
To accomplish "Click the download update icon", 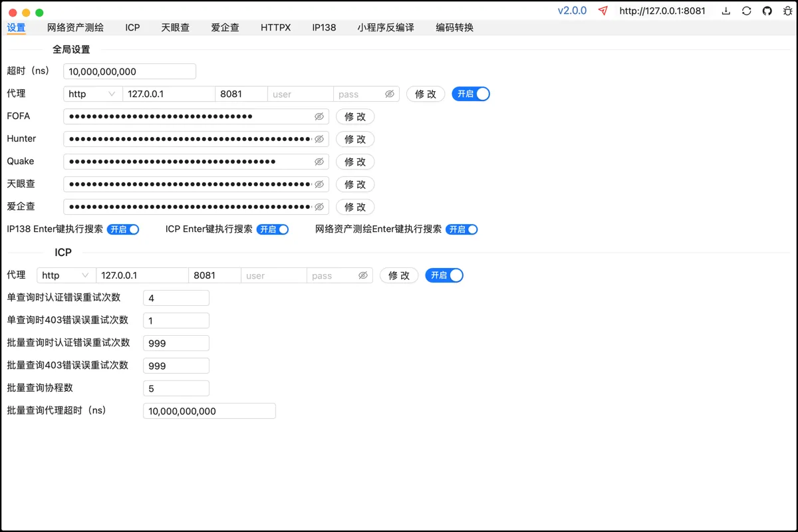I will pos(726,11).
